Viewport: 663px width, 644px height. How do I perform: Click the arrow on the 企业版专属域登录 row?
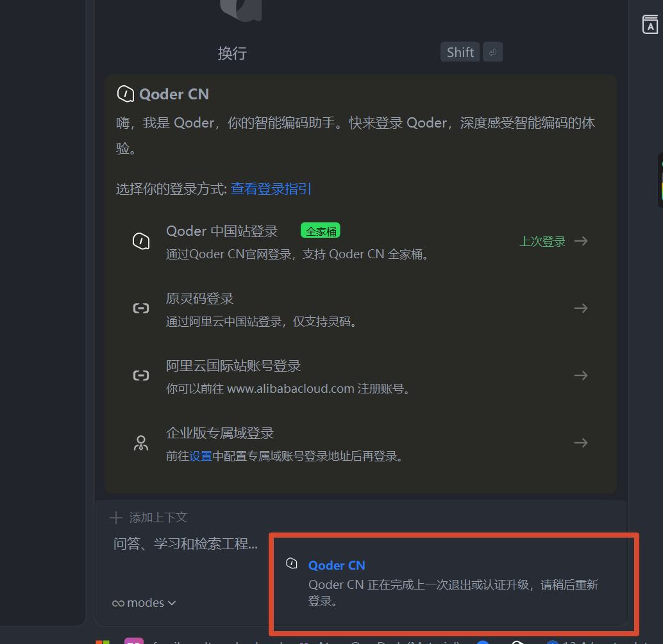point(581,442)
